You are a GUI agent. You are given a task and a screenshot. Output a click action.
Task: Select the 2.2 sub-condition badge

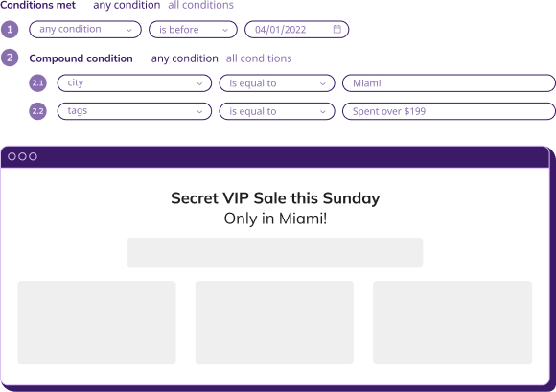coord(37,111)
